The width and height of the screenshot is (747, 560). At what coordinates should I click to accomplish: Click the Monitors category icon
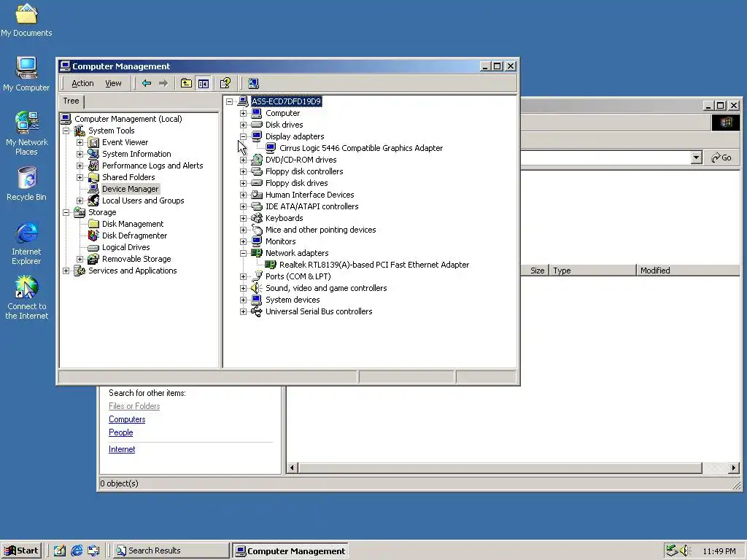[257, 241]
